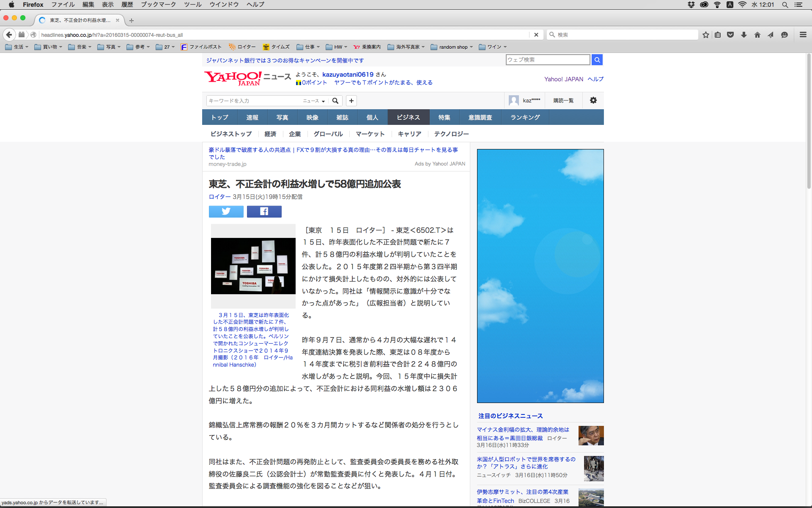This screenshot has width=812, height=508.
Task: Click the plus button beside keyword search
Action: tap(351, 100)
